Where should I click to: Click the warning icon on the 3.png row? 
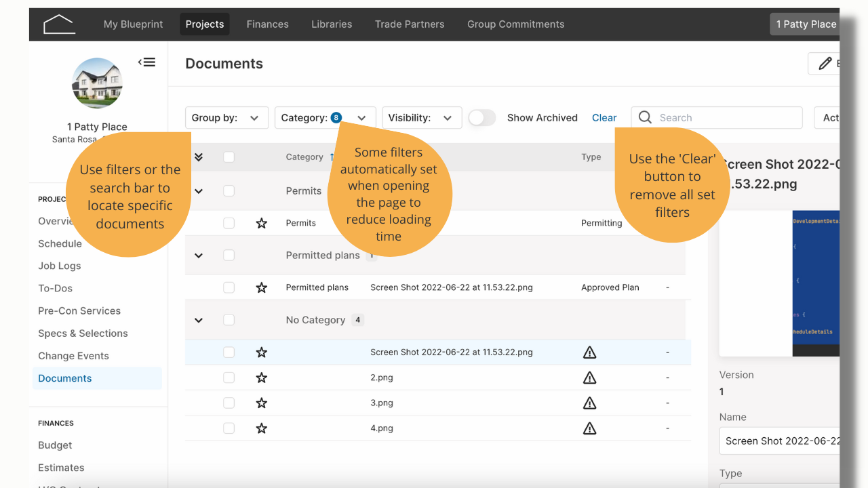pos(590,403)
